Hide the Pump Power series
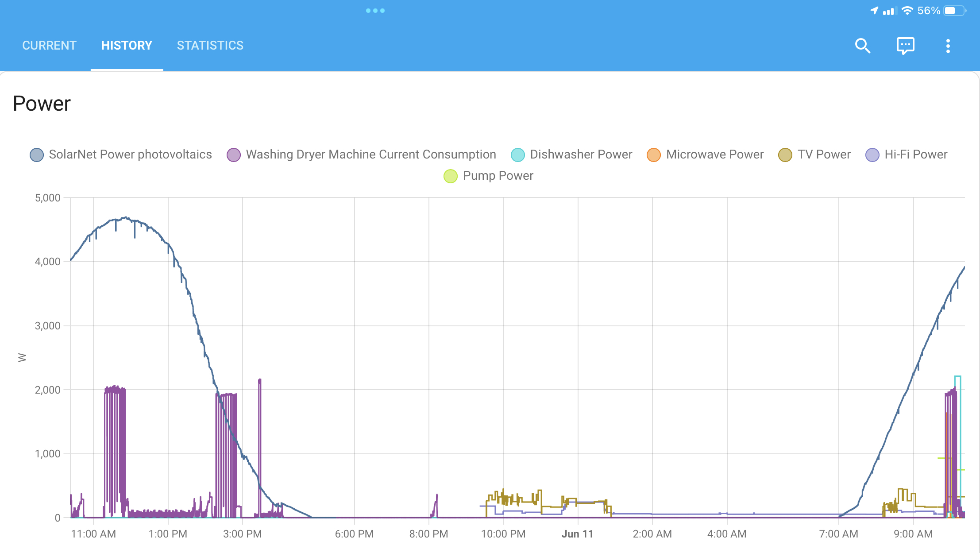Screen dimensions: 980x553 488,176
